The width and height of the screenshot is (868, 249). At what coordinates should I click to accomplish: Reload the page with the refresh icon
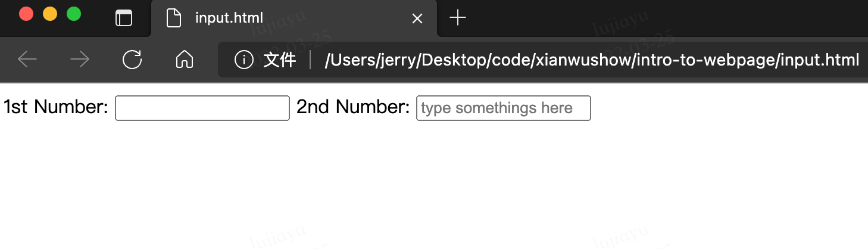pos(132,59)
